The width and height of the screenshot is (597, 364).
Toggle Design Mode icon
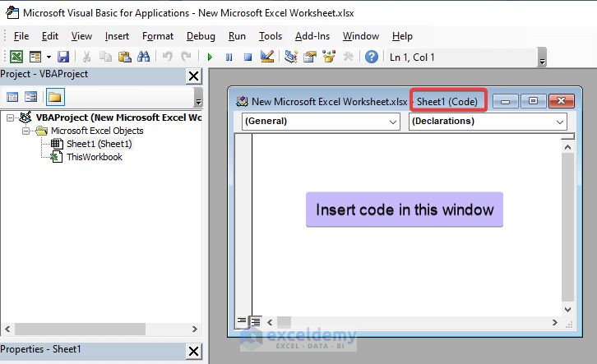coord(267,57)
